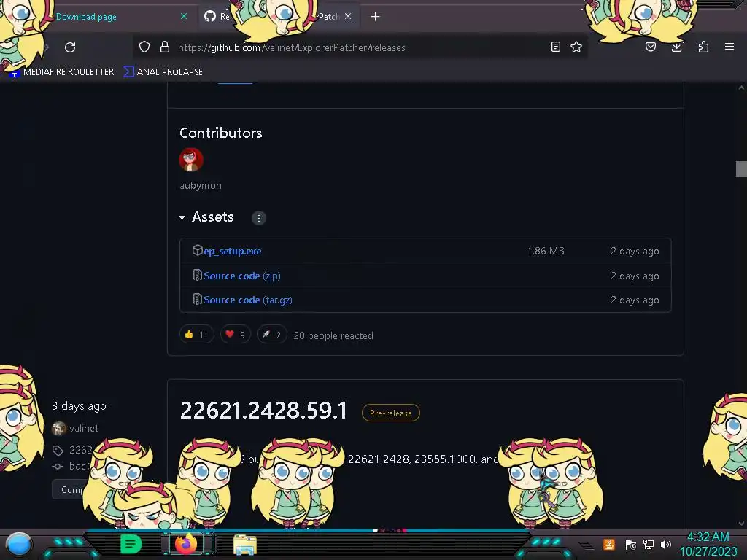Click the Assets count badge '3'
747x560 pixels.
pos(259,218)
